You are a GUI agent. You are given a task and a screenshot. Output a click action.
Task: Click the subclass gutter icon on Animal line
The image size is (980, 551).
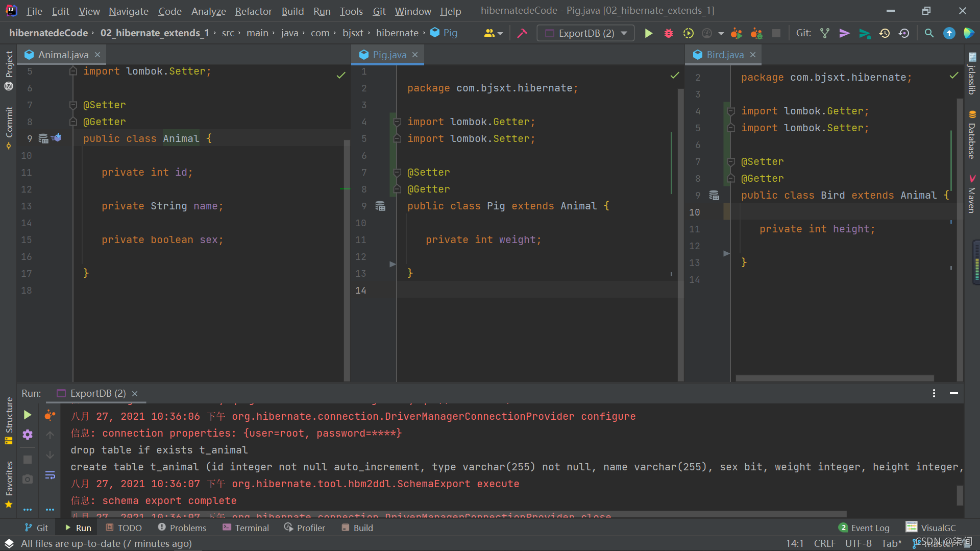(x=56, y=138)
